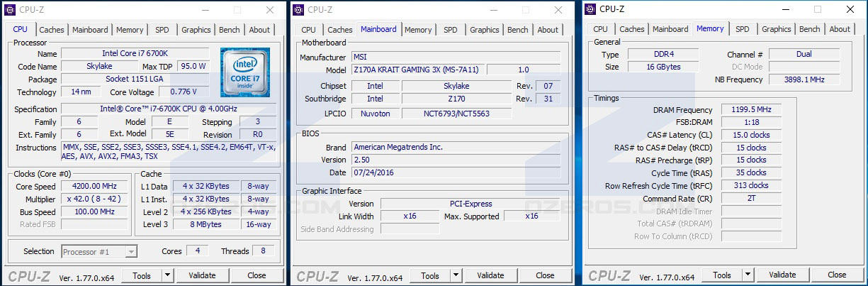Screen dimensions: 868x286
Task: Open Memory tab in left window
Action: (x=130, y=30)
